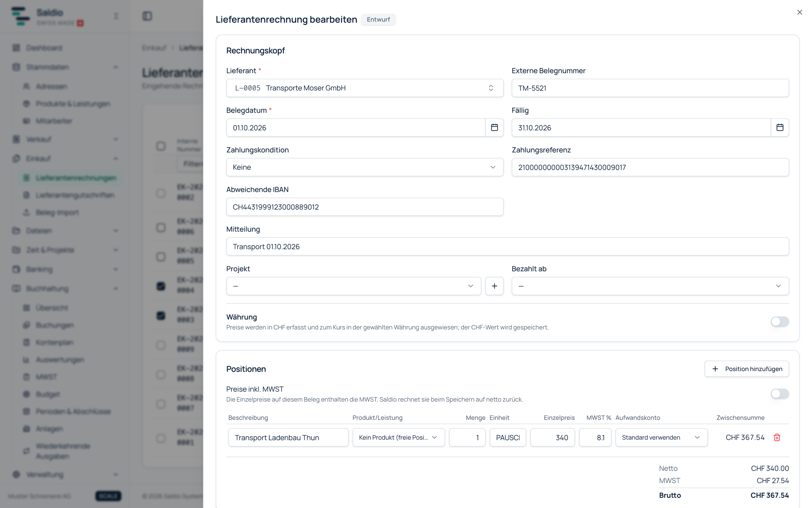Close the Lieferantenrechnung bearbeiten panel

pos(799,12)
